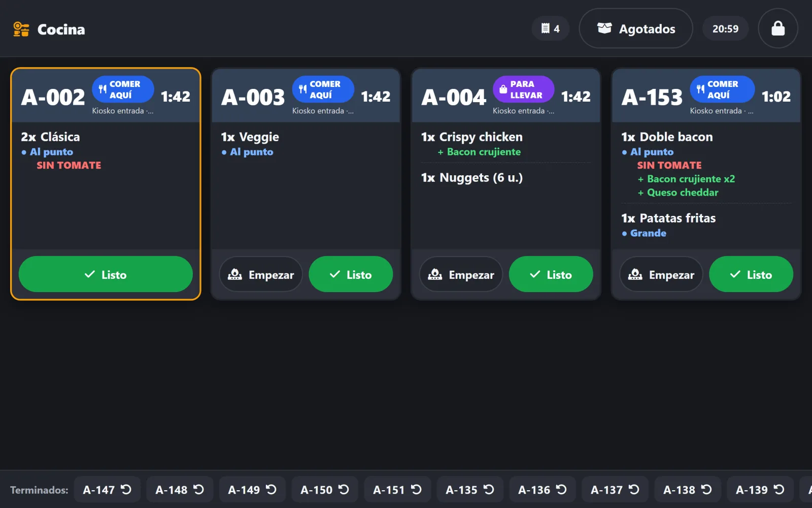Click the 2x Clásica item line
The image size is (812, 508).
tap(50, 137)
